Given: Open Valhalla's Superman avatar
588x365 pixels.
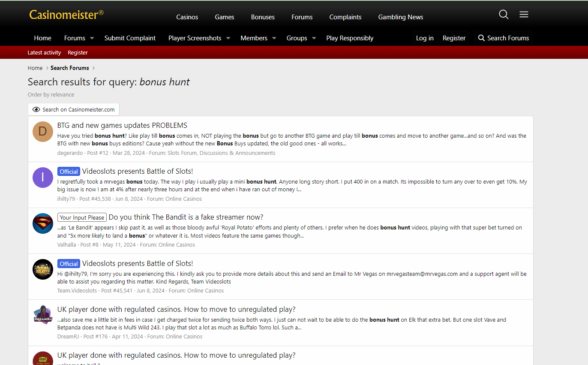Looking at the screenshot, I should [x=43, y=223].
